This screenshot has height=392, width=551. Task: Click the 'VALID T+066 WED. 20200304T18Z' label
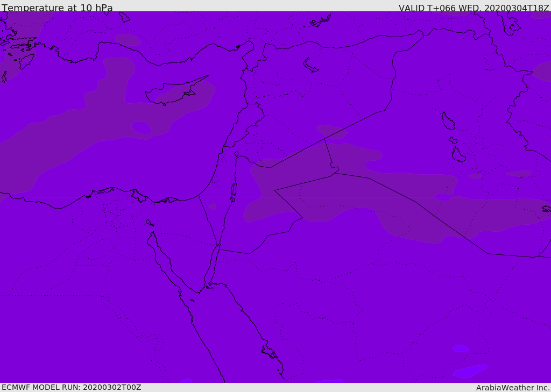pyautogui.click(x=474, y=8)
